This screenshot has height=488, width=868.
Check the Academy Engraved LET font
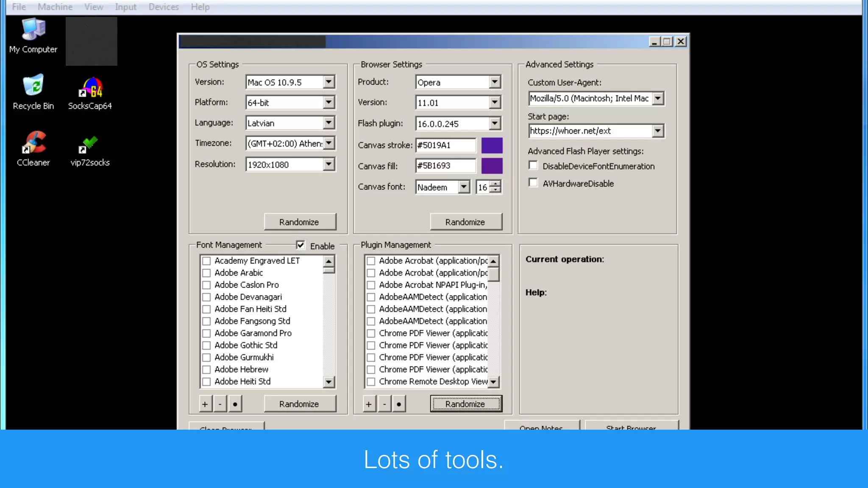click(x=206, y=261)
